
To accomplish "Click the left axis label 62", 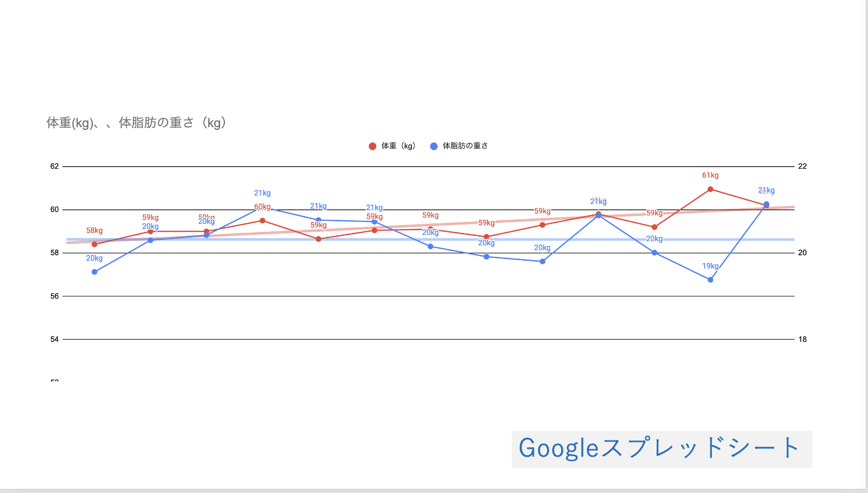I will 55,166.
